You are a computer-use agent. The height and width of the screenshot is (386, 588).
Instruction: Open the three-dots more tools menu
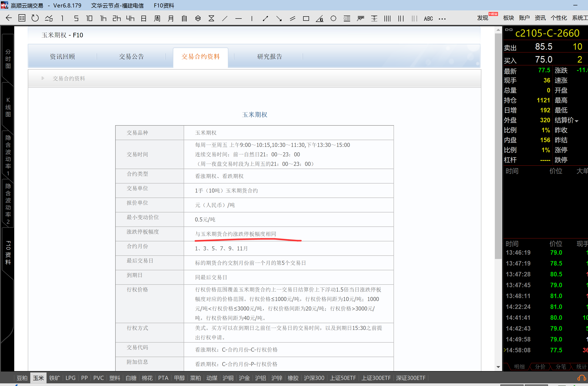(x=442, y=19)
